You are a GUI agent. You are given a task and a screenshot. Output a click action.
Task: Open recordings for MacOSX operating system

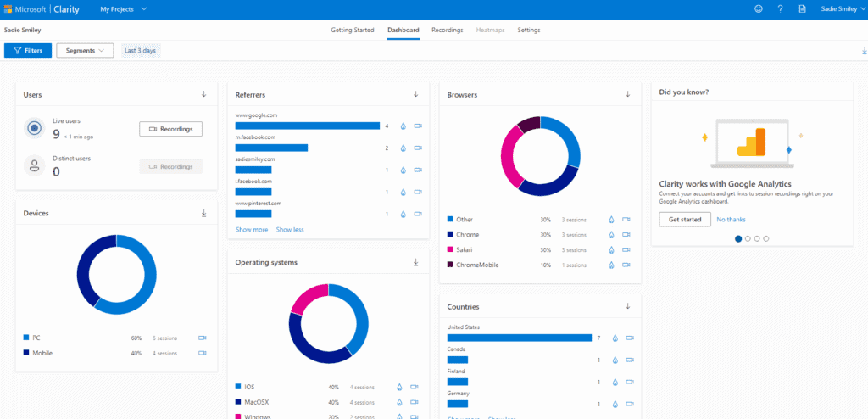point(414,402)
